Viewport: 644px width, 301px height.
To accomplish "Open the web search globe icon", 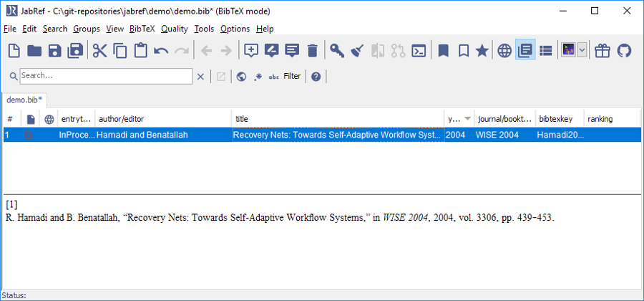I will pyautogui.click(x=504, y=50).
